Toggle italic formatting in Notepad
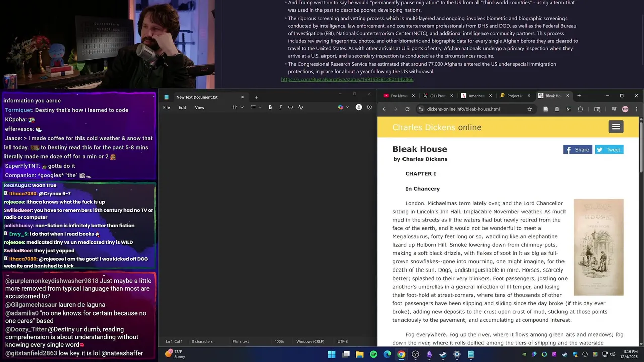 280,107
